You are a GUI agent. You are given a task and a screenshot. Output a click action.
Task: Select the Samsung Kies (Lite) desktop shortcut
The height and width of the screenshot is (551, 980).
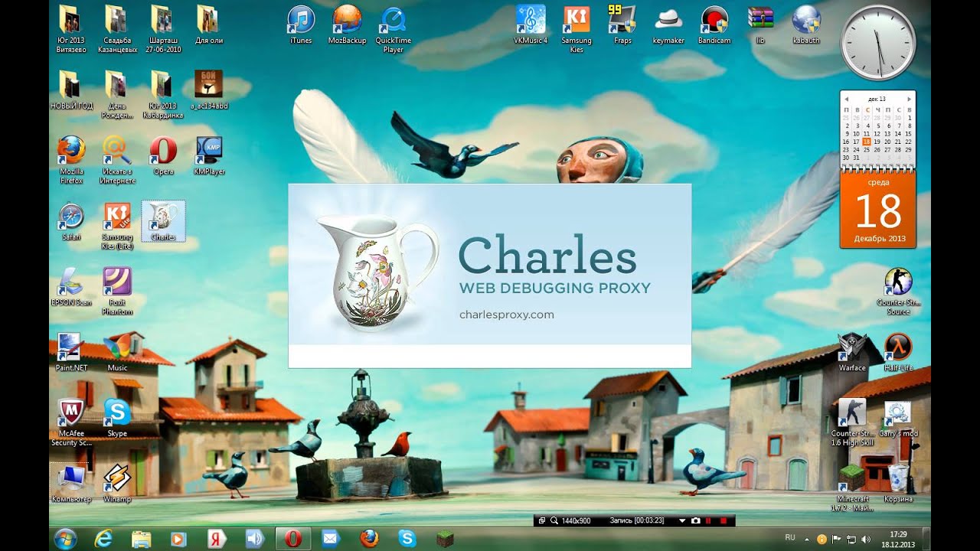[117, 227]
